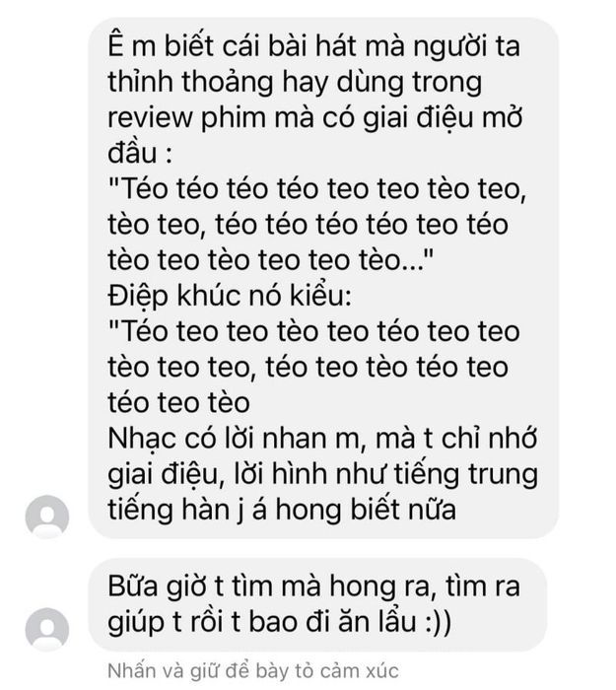The image size is (616, 690).
Task: Click the line 'tèo teo teo, téo teo tèo téo teo'
Action: (308, 367)
